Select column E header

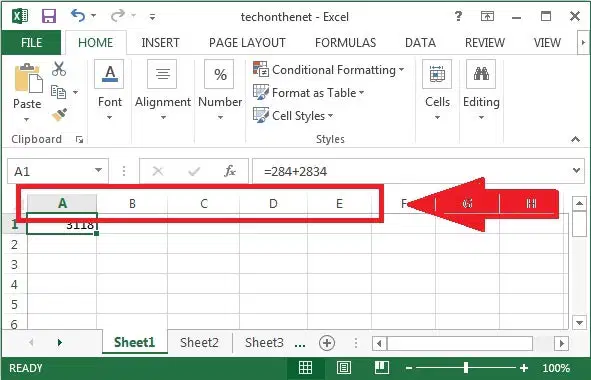click(339, 204)
